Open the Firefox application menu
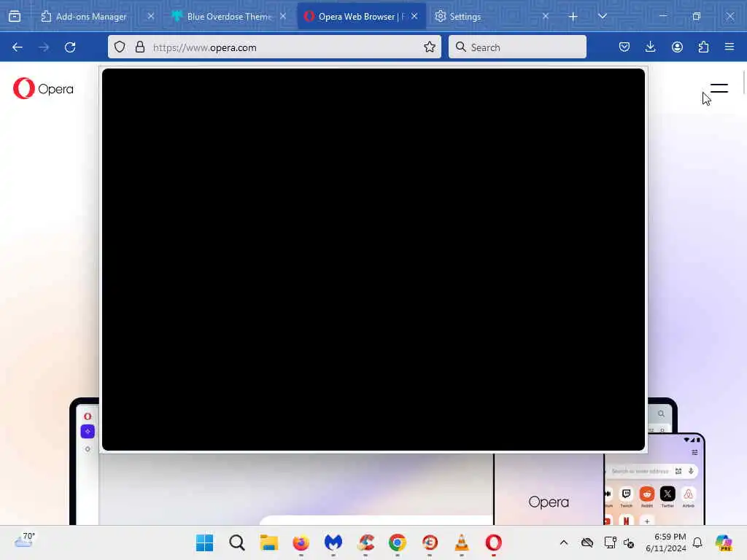Viewport: 747px width, 560px height. click(729, 47)
